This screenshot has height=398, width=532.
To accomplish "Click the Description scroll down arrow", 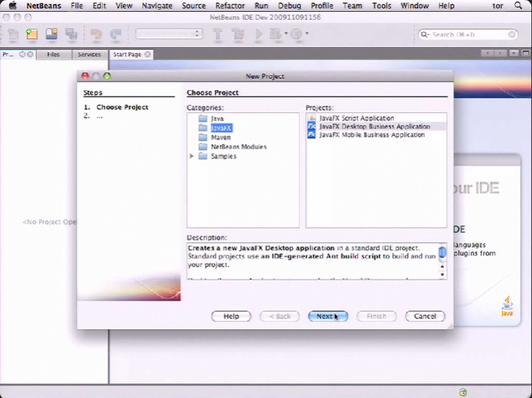I will (443, 275).
